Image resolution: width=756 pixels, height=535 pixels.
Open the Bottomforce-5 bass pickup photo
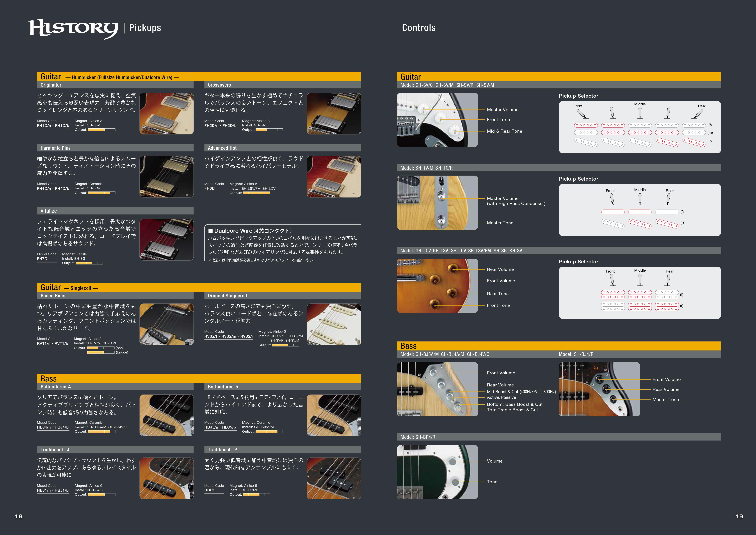coord(334,415)
